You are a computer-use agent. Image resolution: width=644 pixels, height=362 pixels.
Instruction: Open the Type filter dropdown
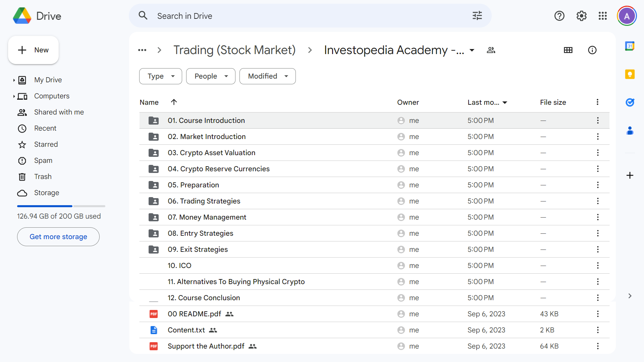point(160,76)
